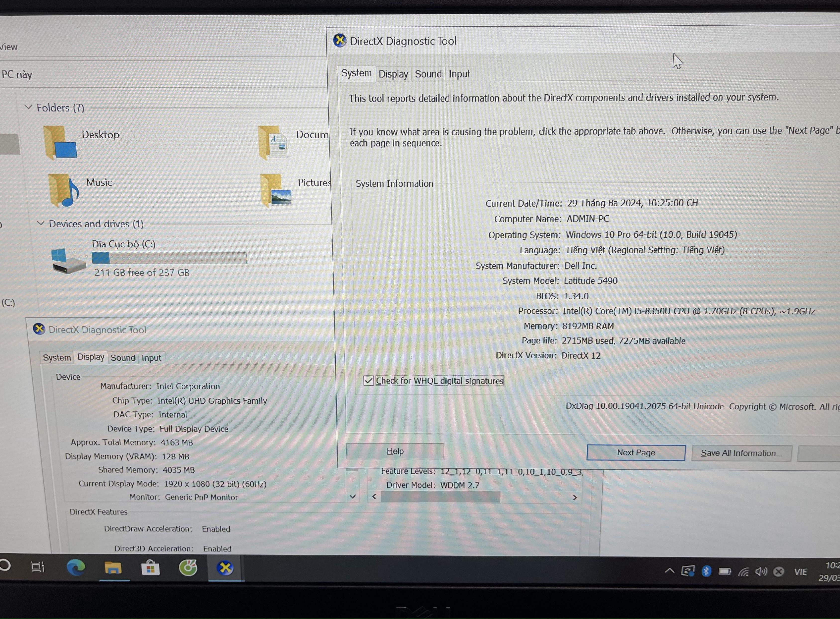The image size is (840, 619).
Task: Click the System Model Latitude 5490 text
Action: [590, 281]
